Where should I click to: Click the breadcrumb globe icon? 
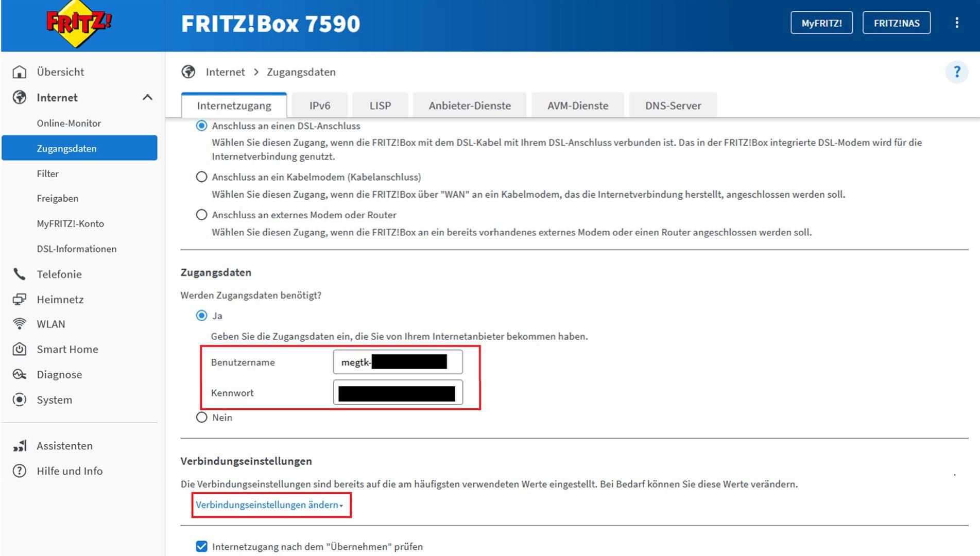pos(188,72)
